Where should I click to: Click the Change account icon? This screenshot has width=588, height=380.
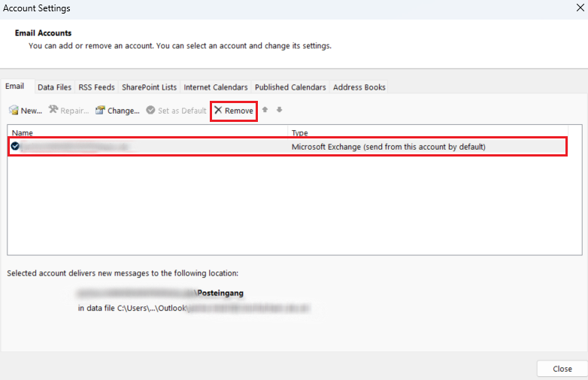point(100,111)
